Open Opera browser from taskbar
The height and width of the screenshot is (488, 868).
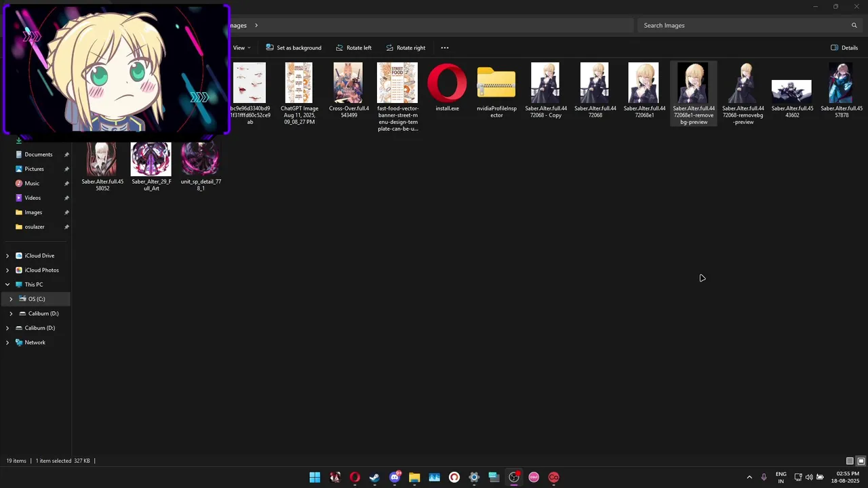(x=355, y=477)
